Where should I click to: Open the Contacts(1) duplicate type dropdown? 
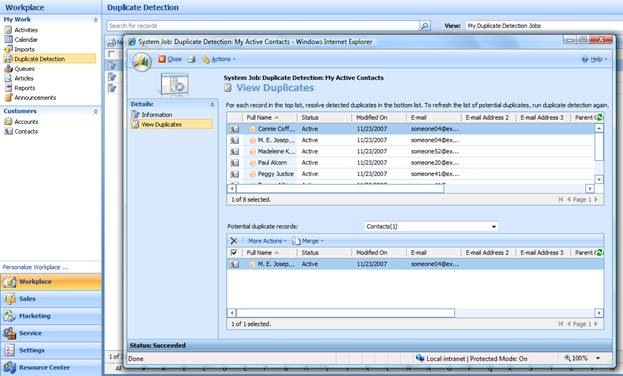click(431, 227)
